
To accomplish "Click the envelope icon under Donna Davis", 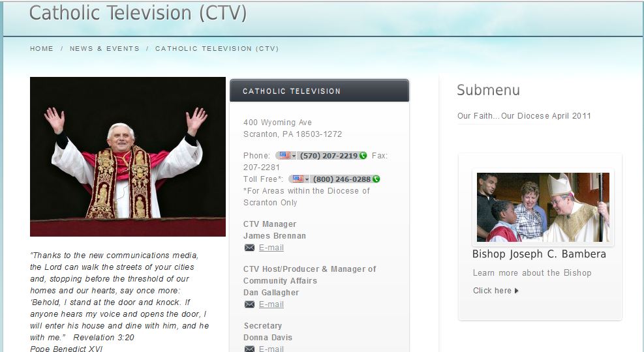I will click(249, 349).
